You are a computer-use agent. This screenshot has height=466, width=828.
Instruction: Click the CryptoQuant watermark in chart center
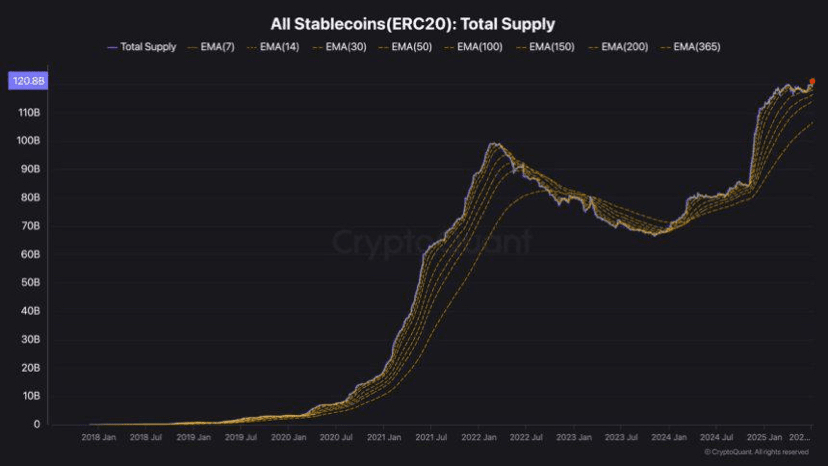431,243
